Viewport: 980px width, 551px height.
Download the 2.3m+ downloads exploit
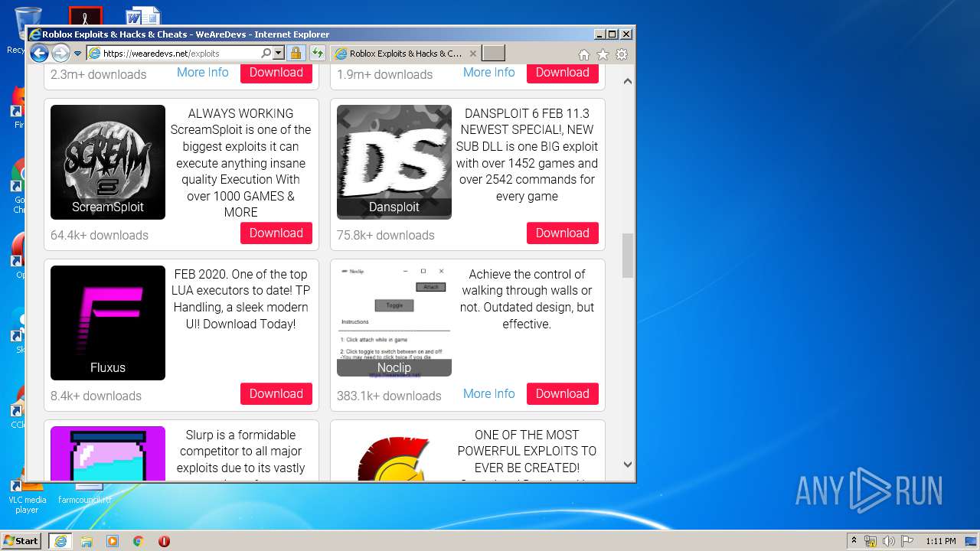point(276,73)
